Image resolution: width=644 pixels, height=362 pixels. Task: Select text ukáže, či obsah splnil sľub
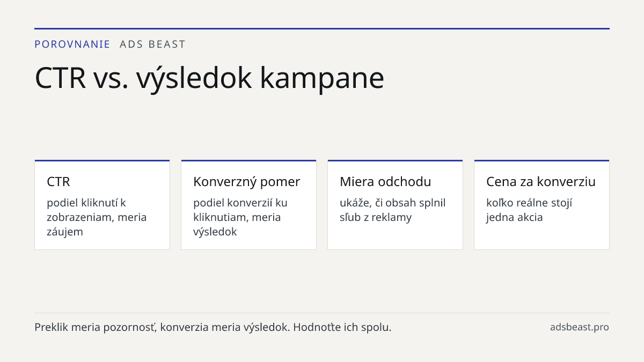[393, 210]
